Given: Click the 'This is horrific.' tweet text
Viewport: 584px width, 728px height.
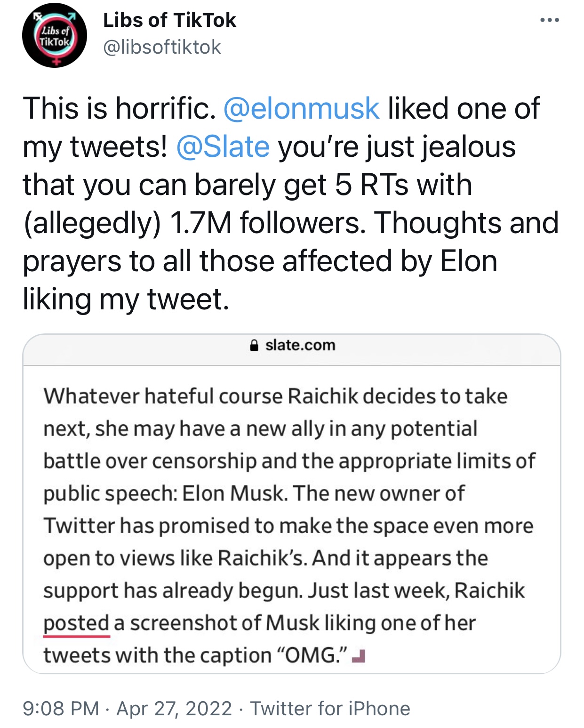Looking at the screenshot, I should point(119,108).
